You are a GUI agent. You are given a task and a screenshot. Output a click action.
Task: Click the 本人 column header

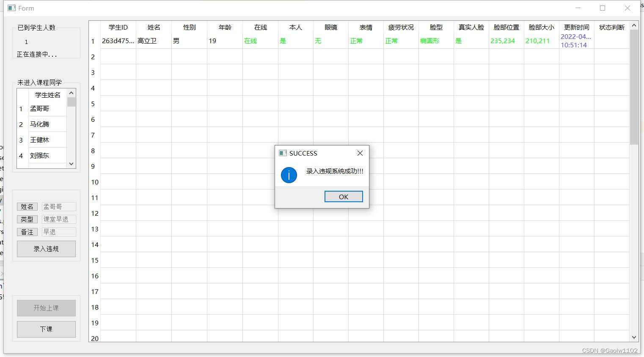pos(295,27)
